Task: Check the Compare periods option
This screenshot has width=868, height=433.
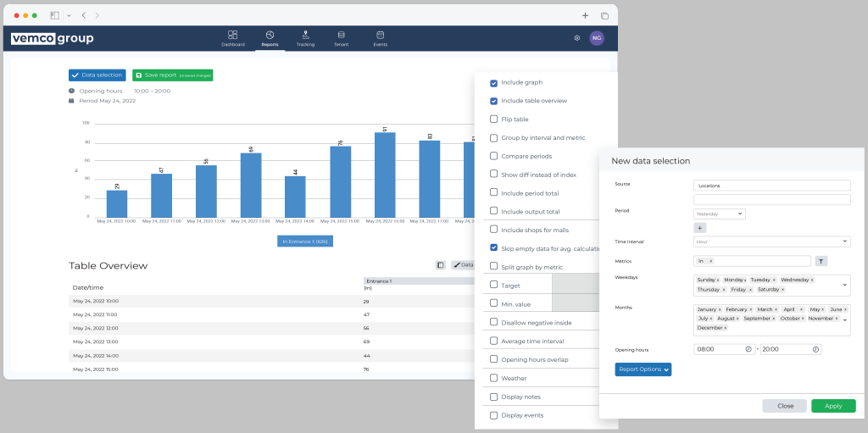Action: click(494, 156)
